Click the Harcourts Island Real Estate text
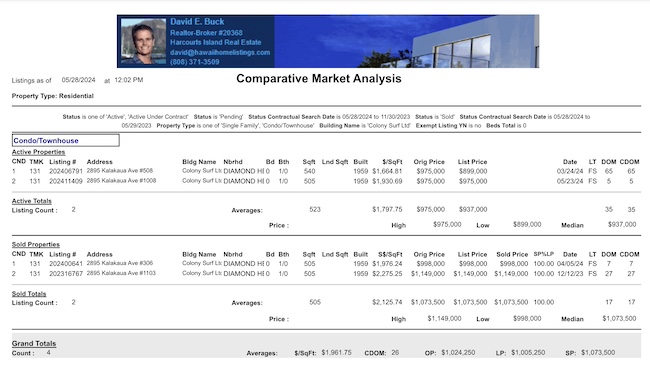Image resolution: width=650 pixels, height=371 pixels. pos(216,42)
